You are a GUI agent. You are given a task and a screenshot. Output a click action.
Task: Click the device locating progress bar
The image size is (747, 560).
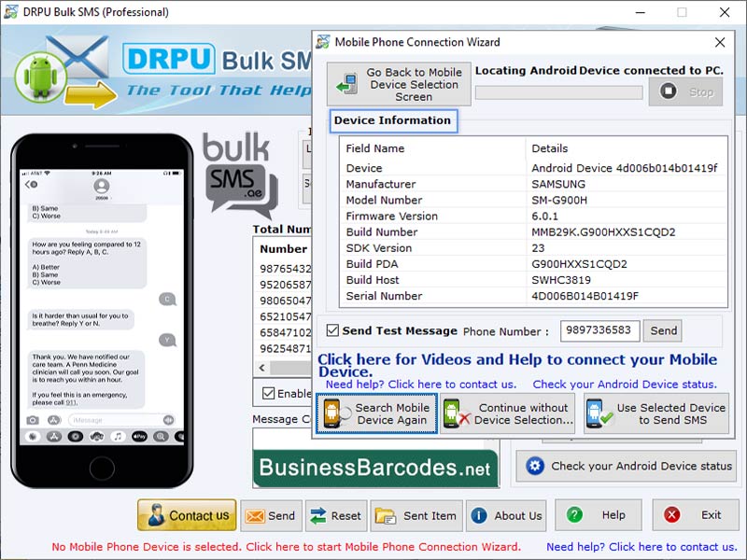tap(557, 91)
